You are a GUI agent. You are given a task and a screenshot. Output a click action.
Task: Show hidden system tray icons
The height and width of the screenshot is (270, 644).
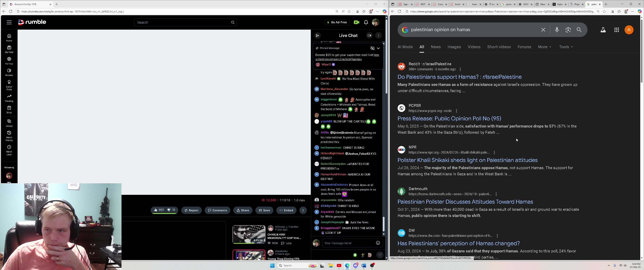coord(609,265)
